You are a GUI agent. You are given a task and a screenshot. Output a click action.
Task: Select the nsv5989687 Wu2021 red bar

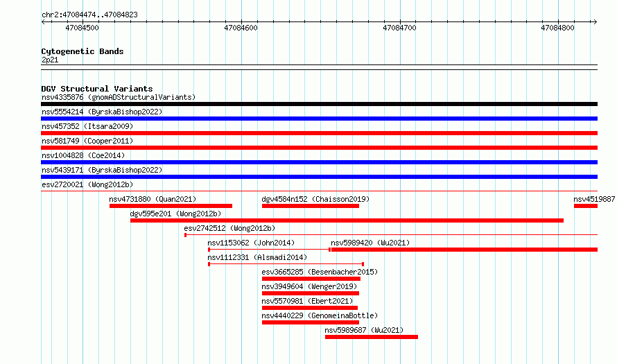(x=372, y=337)
